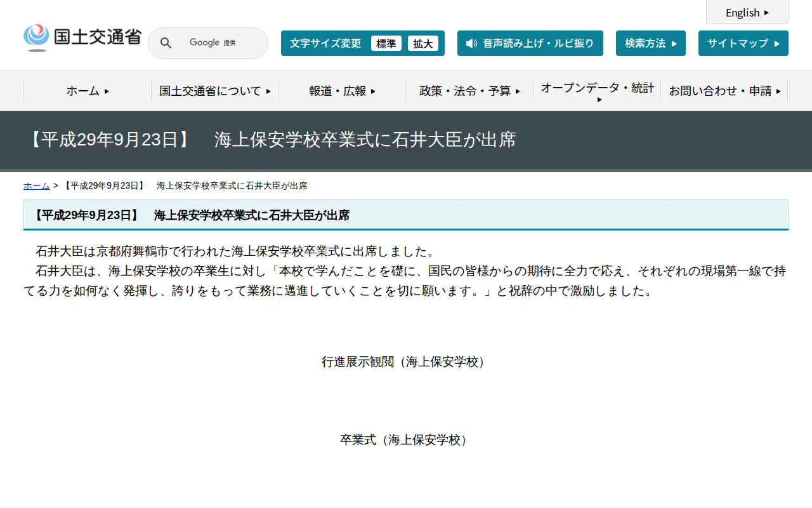Open 音声読み上げ・ルビ振り reading aid

[x=530, y=43]
